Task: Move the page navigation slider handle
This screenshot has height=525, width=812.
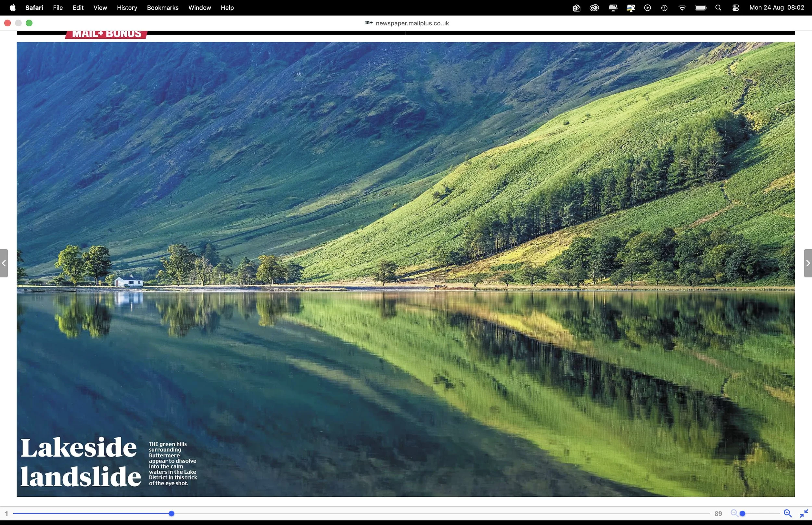Action: pos(171,513)
